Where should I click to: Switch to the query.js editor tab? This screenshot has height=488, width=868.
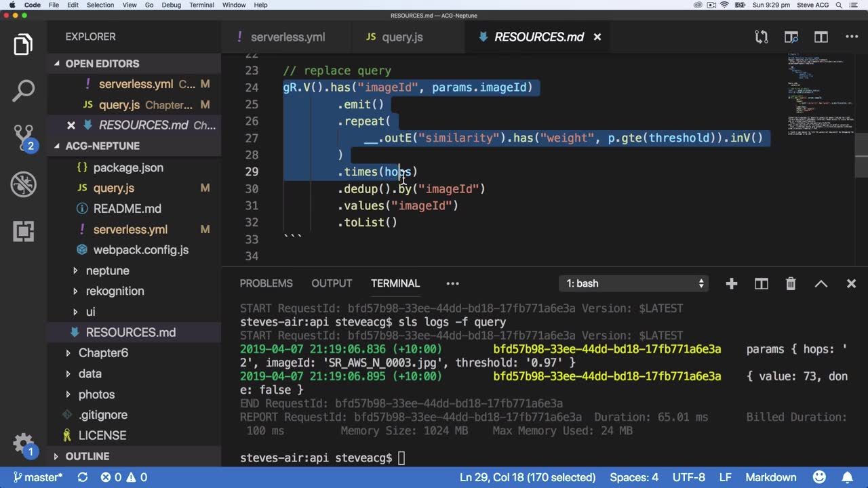tap(401, 37)
